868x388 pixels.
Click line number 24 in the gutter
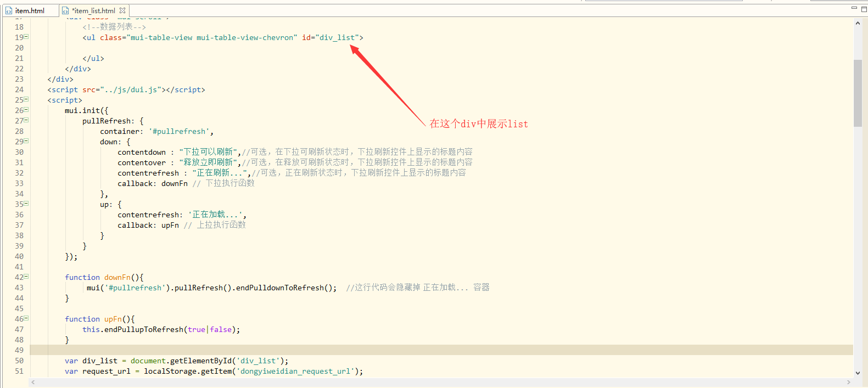19,89
